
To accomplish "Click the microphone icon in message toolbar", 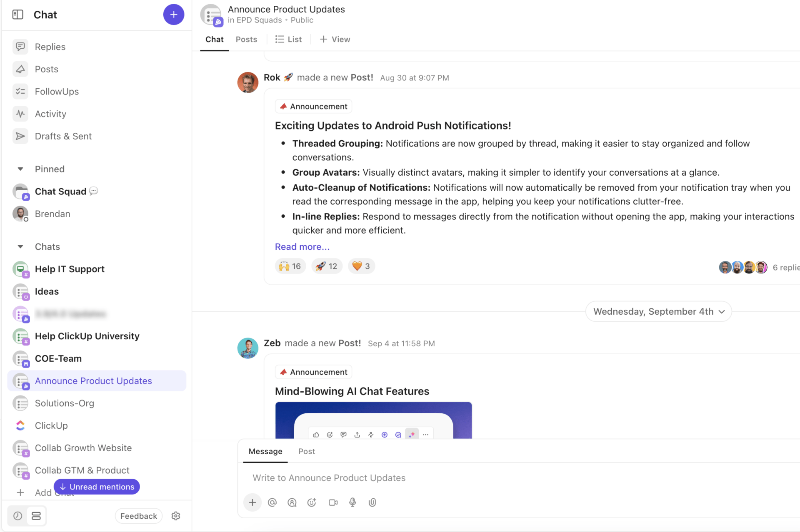I will 352,502.
